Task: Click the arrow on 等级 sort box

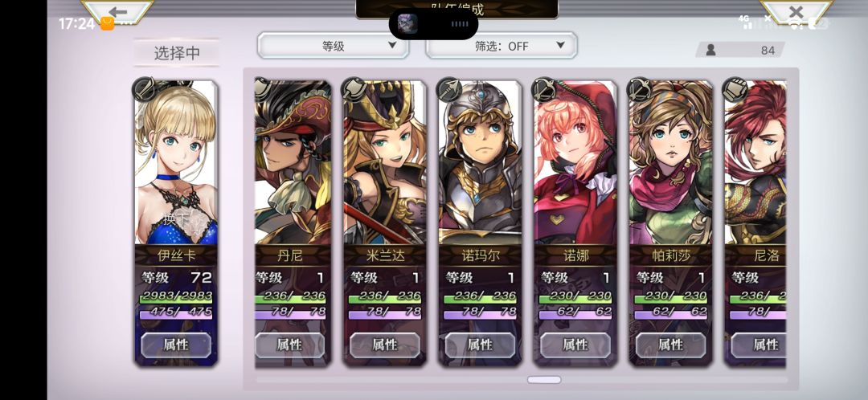Action: 392,45
